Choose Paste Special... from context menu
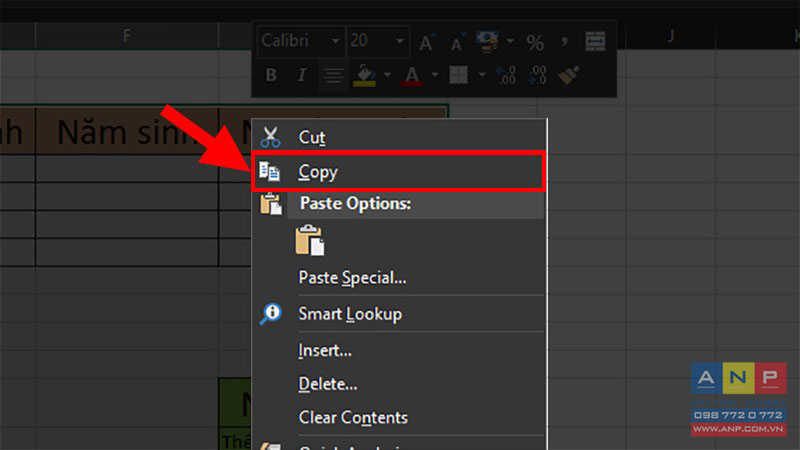The width and height of the screenshot is (800, 450). click(399, 278)
